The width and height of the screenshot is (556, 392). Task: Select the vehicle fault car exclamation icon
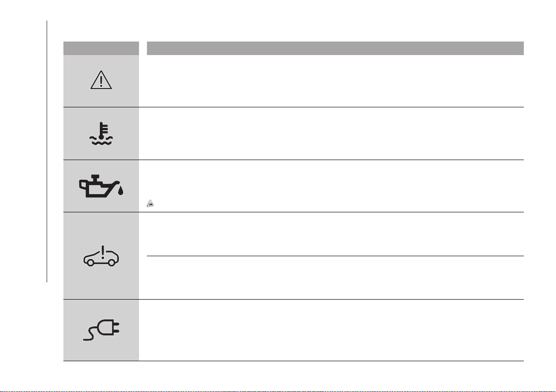click(101, 256)
